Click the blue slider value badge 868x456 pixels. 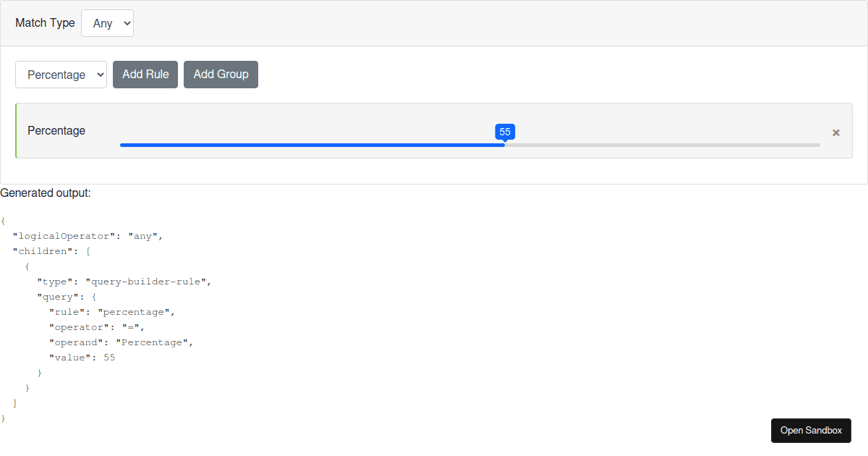pyautogui.click(x=504, y=132)
